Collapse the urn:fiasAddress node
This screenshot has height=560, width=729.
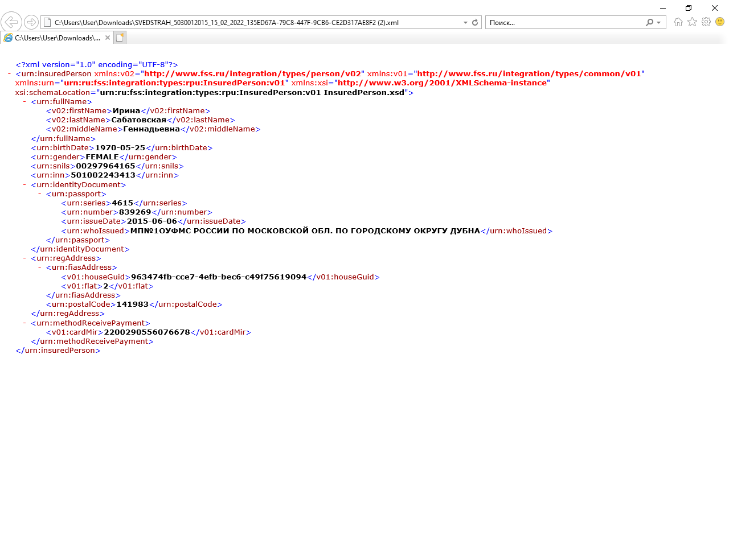point(40,267)
